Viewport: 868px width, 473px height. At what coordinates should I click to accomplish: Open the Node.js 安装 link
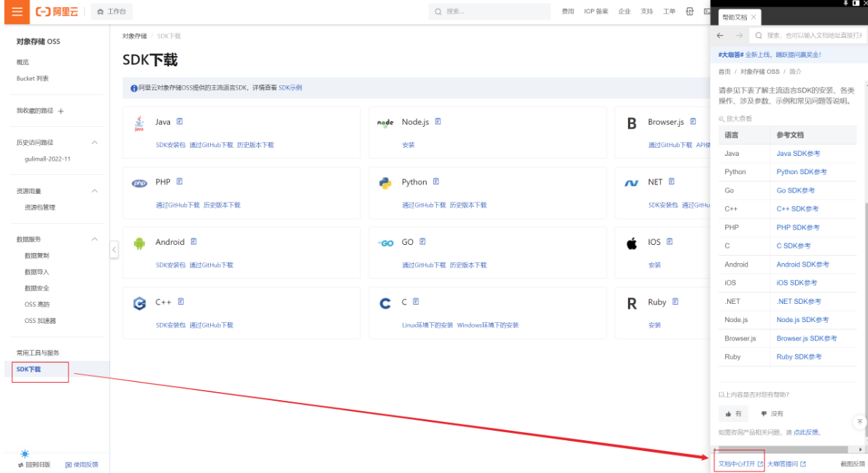tap(408, 145)
